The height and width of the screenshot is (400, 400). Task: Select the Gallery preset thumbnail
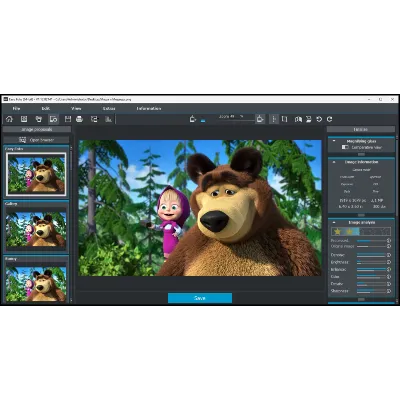point(36,229)
